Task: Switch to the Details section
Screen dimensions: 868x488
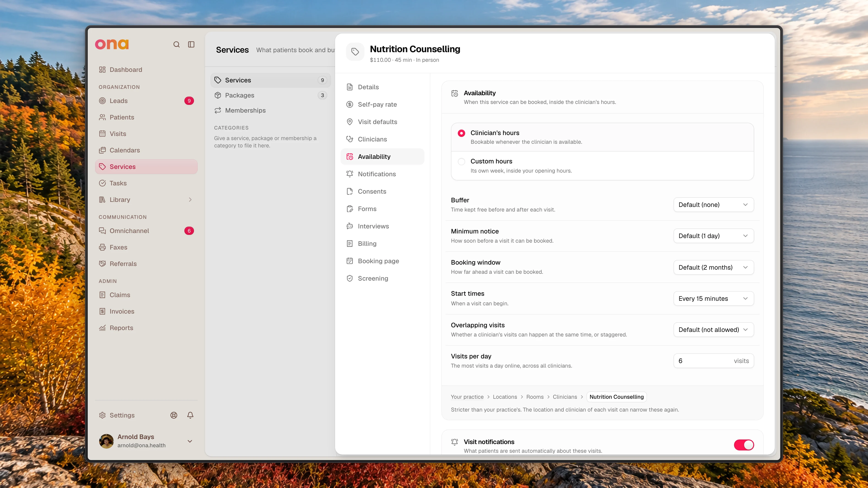Action: (x=382, y=87)
